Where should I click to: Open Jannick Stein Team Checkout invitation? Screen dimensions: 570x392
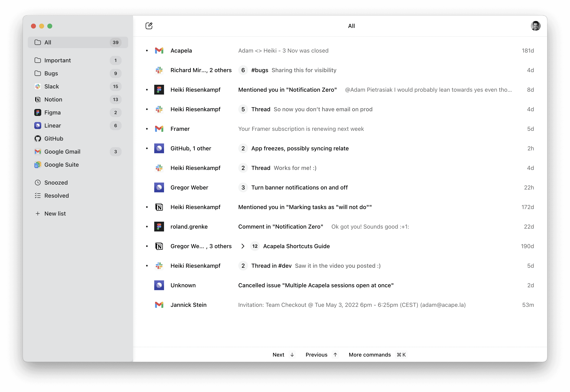click(352, 305)
